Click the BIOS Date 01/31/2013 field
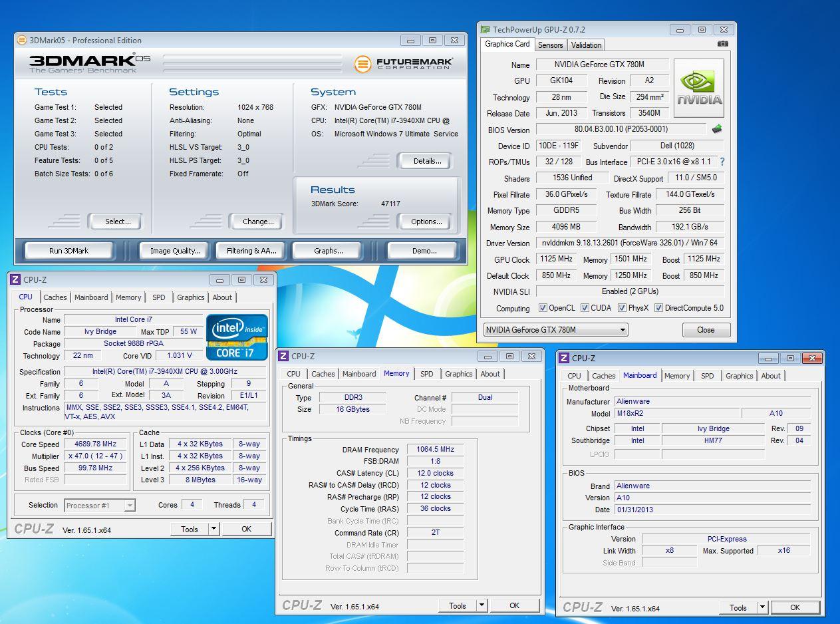This screenshot has width=840, height=624. coord(712,510)
